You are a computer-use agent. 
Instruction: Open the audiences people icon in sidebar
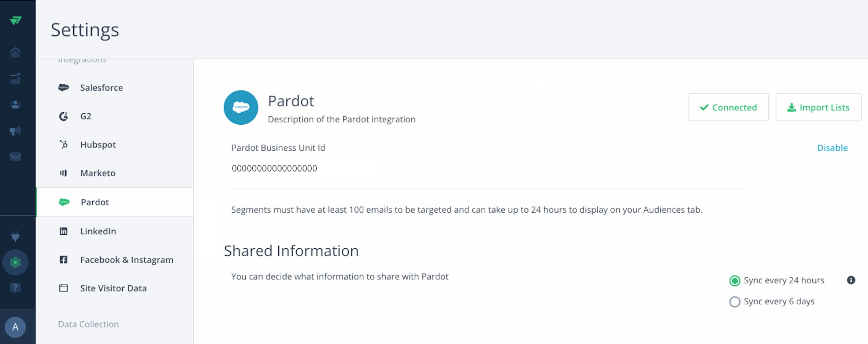click(x=15, y=105)
